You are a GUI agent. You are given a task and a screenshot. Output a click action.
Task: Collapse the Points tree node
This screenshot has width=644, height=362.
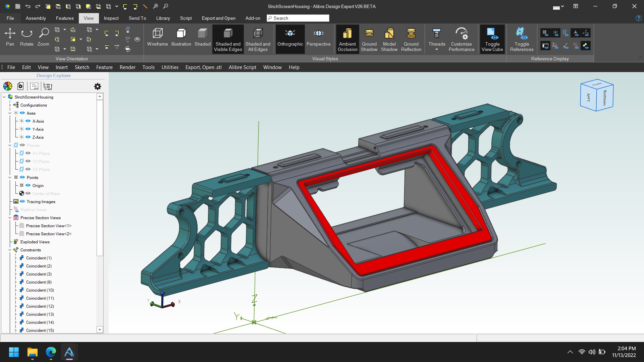pyautogui.click(x=10, y=177)
